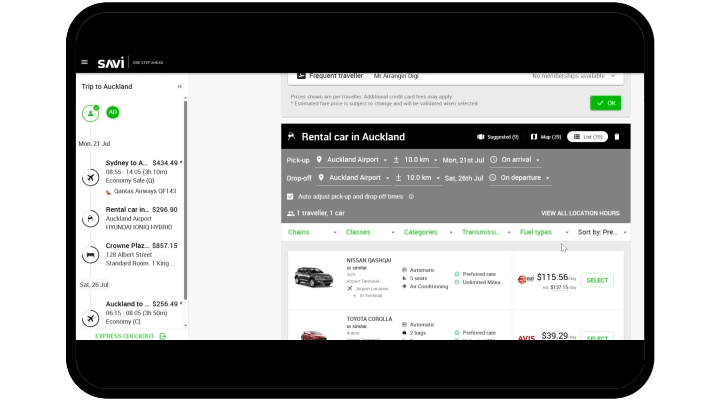
Task: Click the green AD traveller avatar
Action: pos(113,113)
